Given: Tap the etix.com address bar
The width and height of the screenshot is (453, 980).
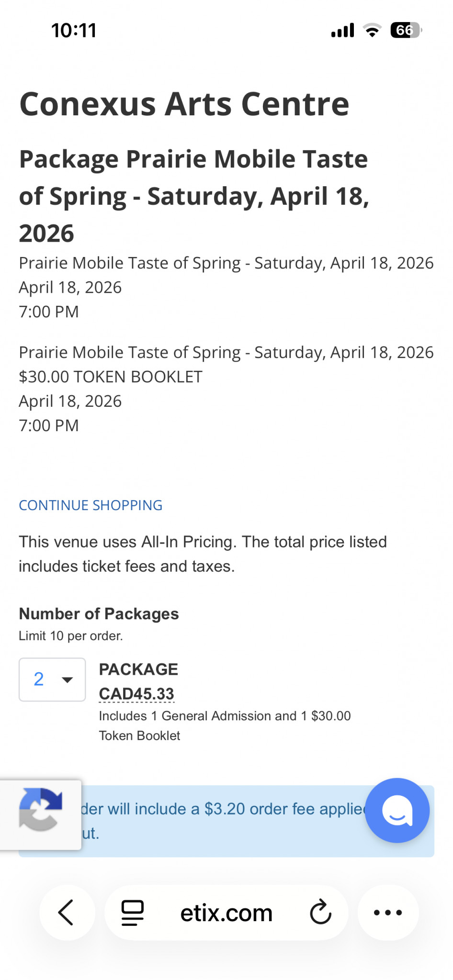Looking at the screenshot, I should point(226,913).
